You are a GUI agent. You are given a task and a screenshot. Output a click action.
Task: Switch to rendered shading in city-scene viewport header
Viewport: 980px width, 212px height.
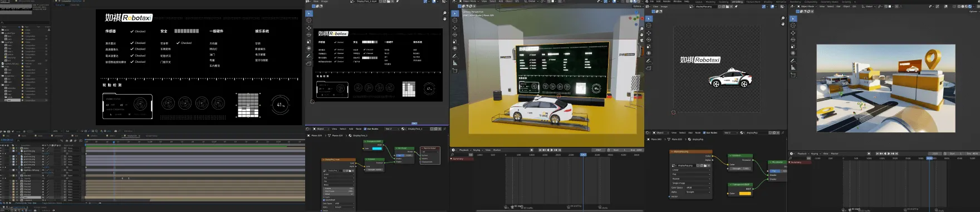[x=970, y=7]
